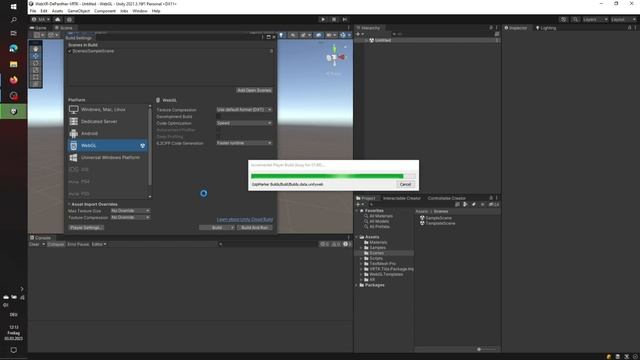
Task: Select the Dedicated Server platform
Action: [108, 121]
